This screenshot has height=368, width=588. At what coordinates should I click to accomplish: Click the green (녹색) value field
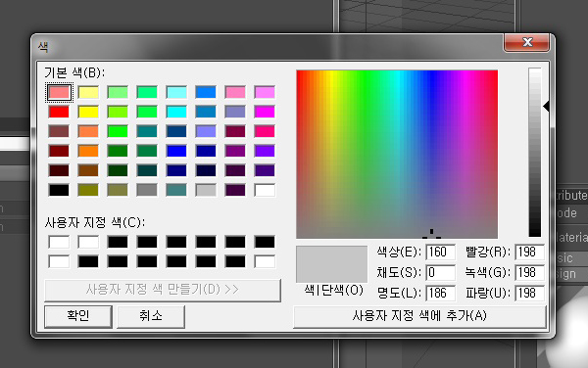click(529, 272)
